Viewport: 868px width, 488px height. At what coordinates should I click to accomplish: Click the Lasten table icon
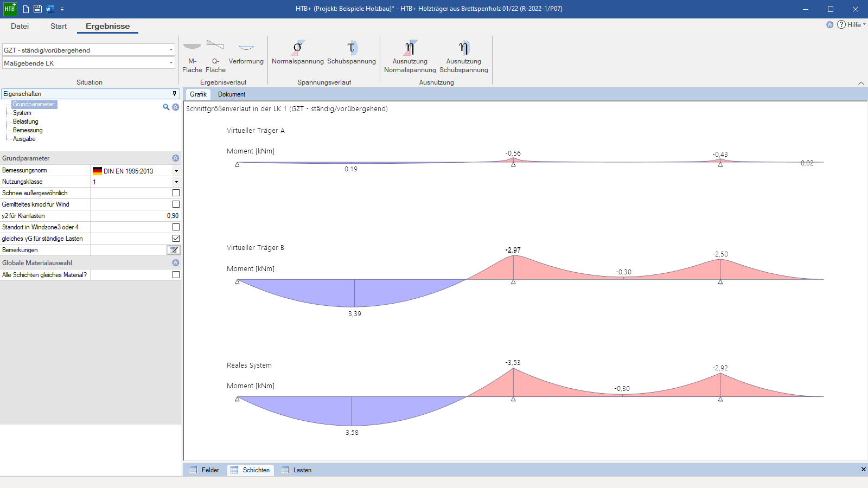point(285,470)
